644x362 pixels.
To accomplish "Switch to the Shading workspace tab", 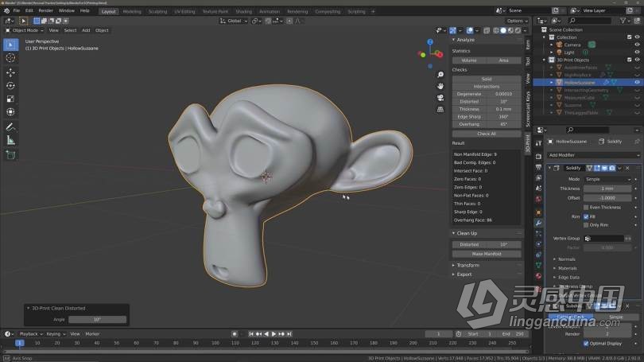I will coord(243,11).
